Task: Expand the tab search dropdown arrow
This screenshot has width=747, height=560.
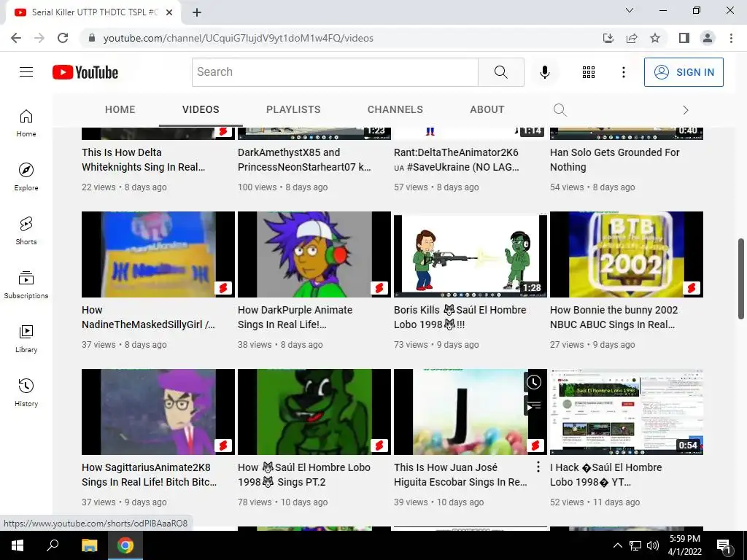Action: tap(630, 10)
